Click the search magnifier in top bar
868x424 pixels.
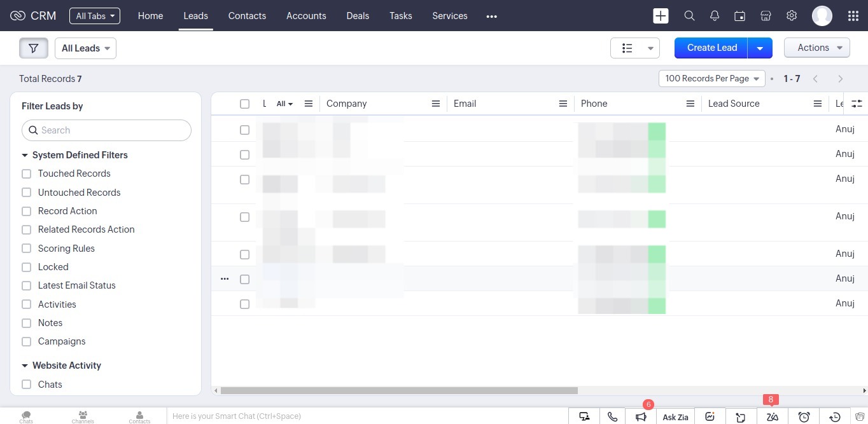pyautogui.click(x=689, y=16)
